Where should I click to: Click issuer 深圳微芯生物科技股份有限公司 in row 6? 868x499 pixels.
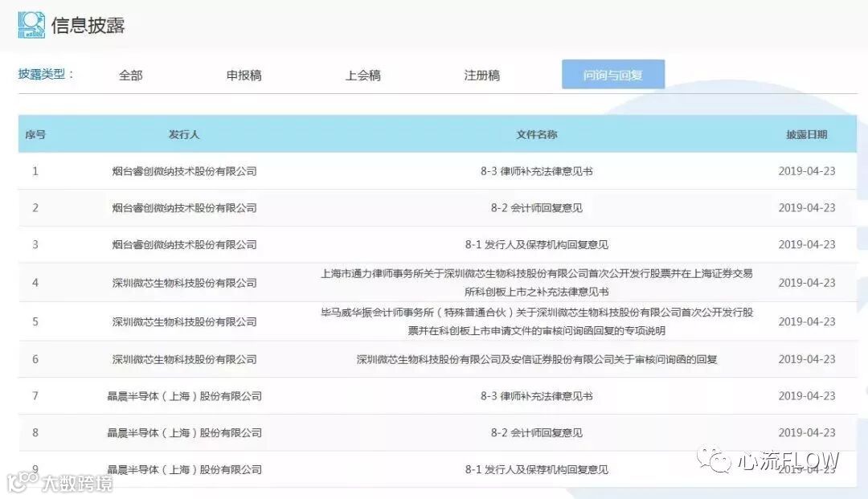pyautogui.click(x=184, y=360)
